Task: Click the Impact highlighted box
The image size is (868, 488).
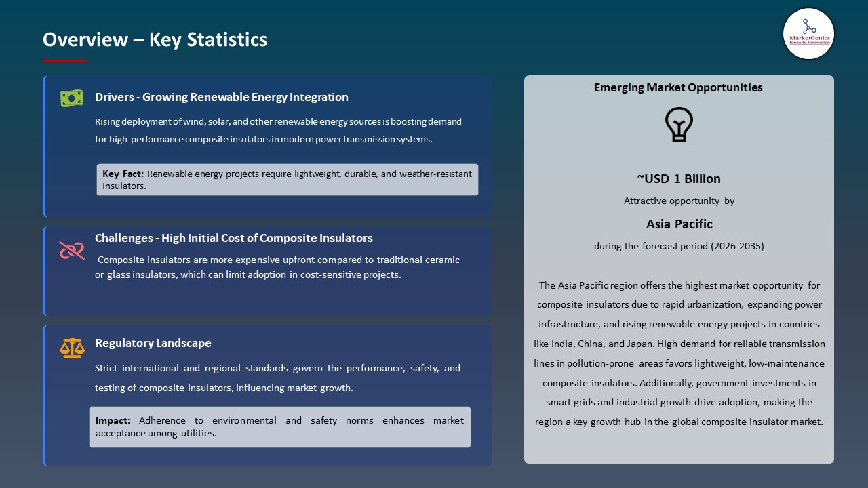Action: (x=280, y=426)
